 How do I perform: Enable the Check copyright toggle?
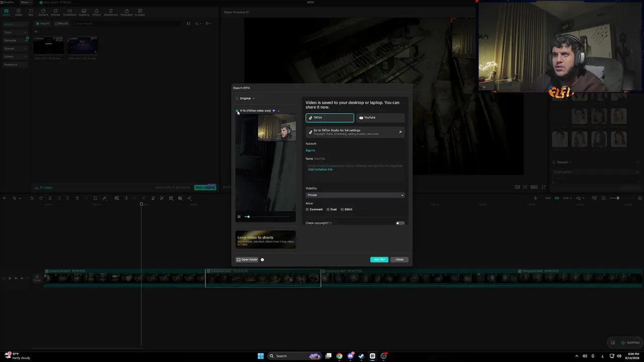pos(400,223)
